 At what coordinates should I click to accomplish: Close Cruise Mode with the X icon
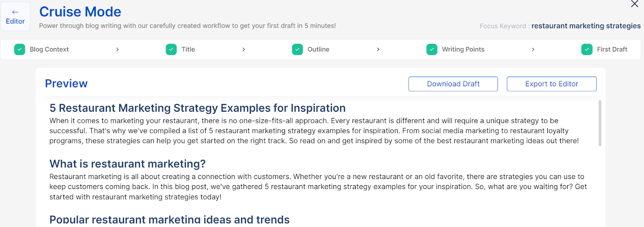pyautogui.click(x=634, y=4)
